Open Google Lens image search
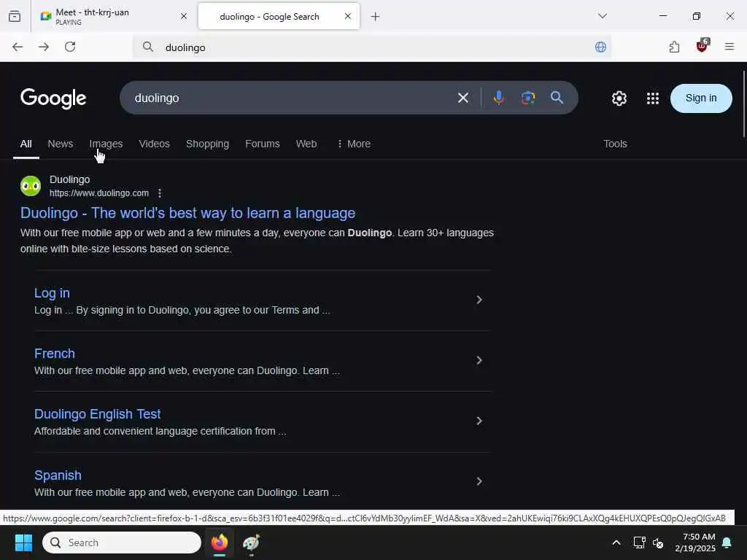The width and height of the screenshot is (747, 560). coord(528,98)
